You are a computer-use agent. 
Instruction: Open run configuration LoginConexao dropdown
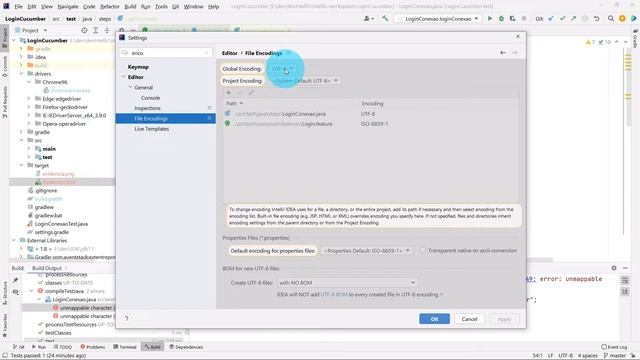tap(437, 19)
